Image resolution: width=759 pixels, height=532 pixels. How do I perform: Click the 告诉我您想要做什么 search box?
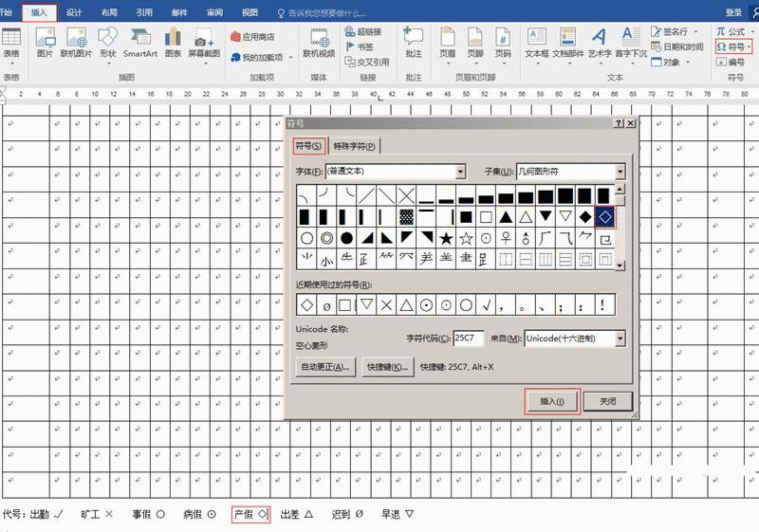point(322,13)
